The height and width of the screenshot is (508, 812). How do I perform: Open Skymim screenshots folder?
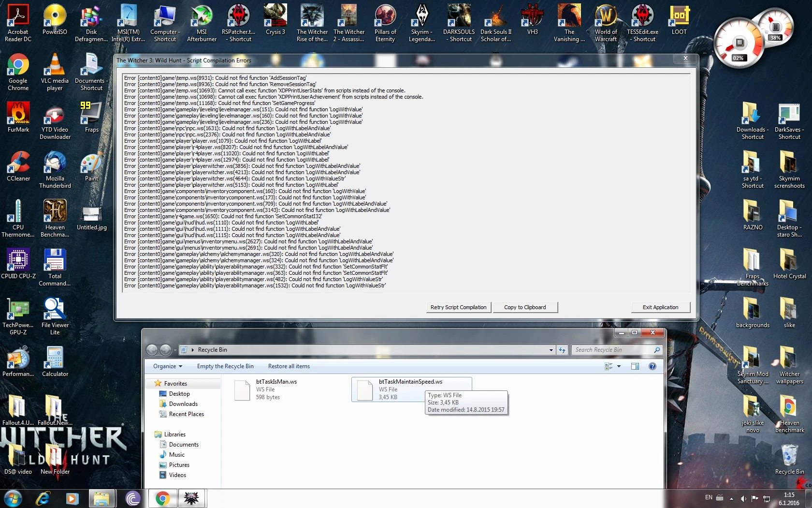[789, 169]
